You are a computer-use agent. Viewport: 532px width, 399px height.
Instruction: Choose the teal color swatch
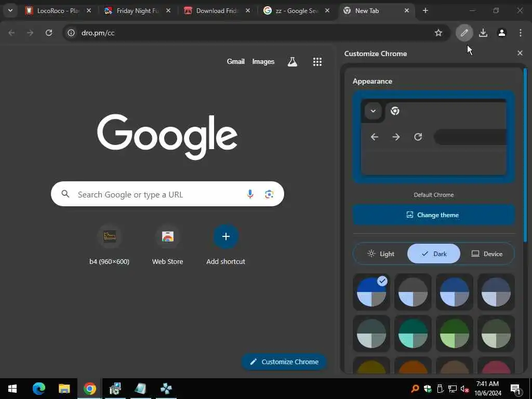pyautogui.click(x=413, y=334)
